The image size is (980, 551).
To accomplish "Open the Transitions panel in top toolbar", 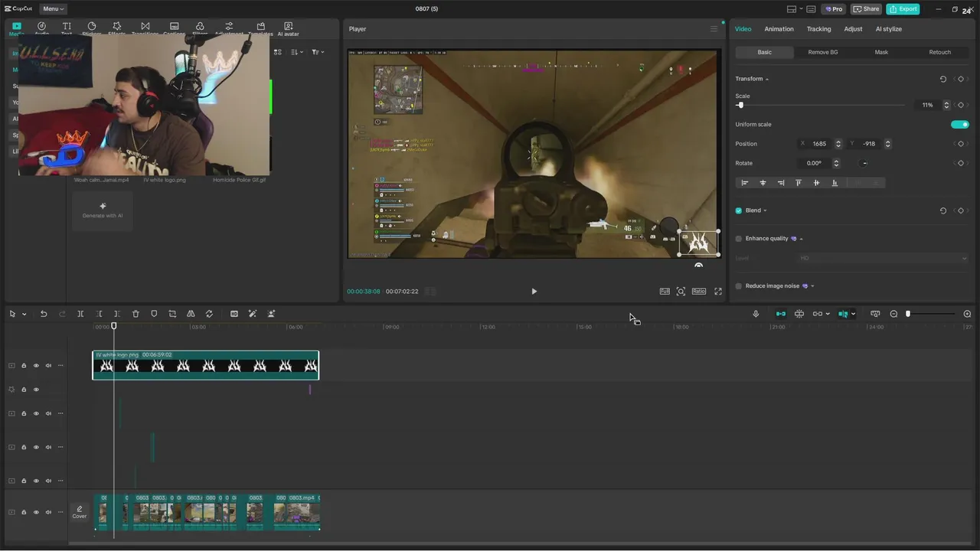I will coord(145,29).
